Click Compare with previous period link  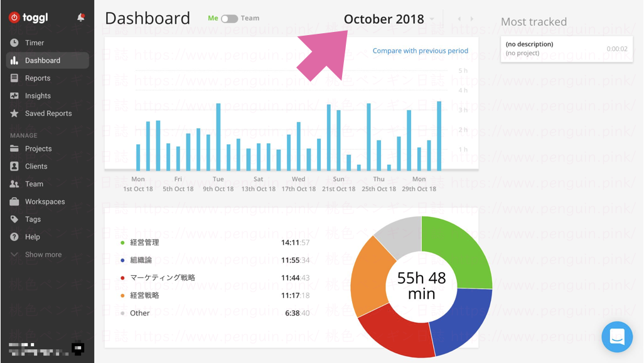tap(420, 51)
